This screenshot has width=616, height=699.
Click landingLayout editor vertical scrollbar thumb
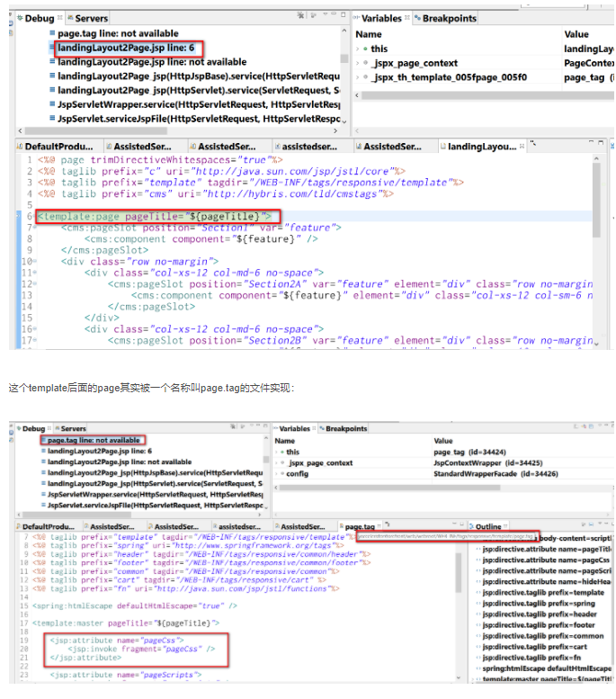596,201
